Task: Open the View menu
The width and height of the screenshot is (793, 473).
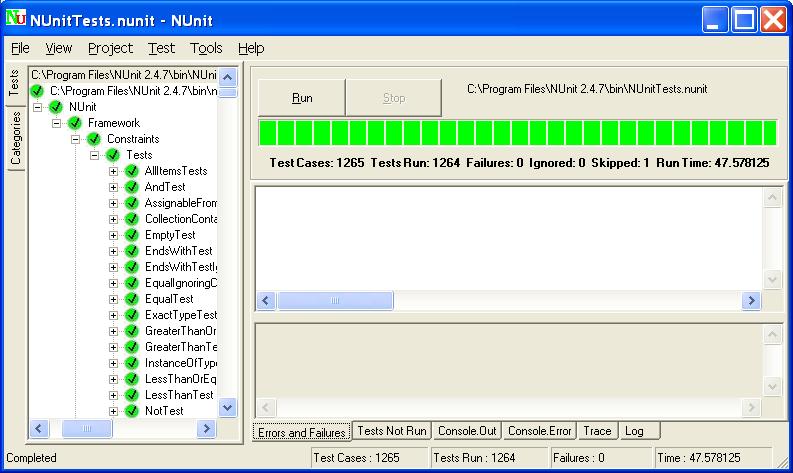Action: pyautogui.click(x=59, y=48)
